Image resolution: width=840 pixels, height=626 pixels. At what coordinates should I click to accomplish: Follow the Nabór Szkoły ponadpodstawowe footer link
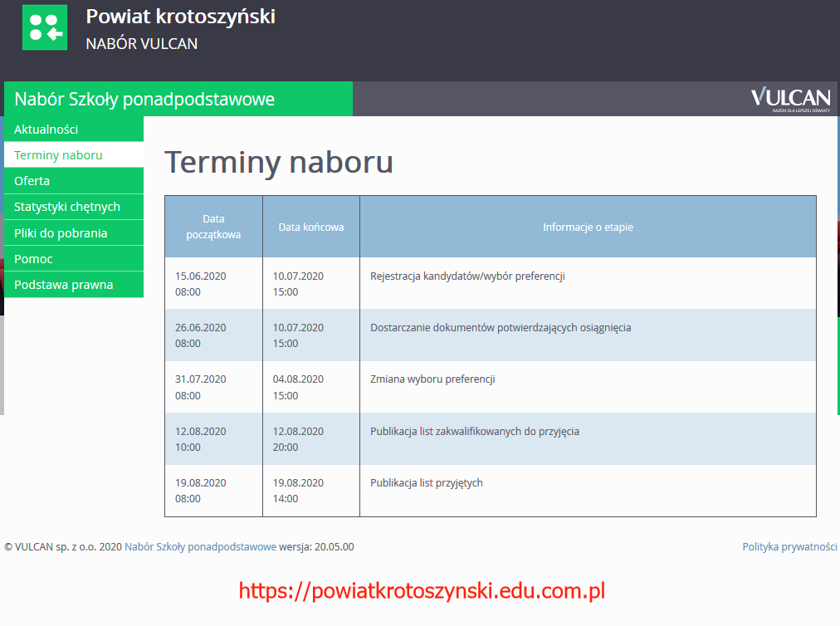[200, 546]
